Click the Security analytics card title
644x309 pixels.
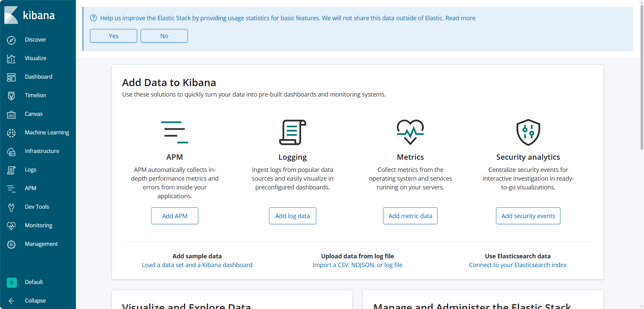[x=528, y=157]
